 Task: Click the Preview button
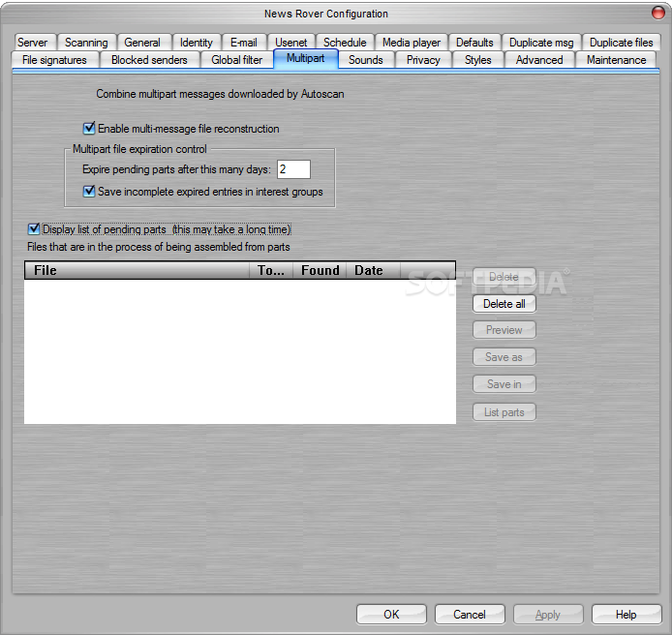504,330
